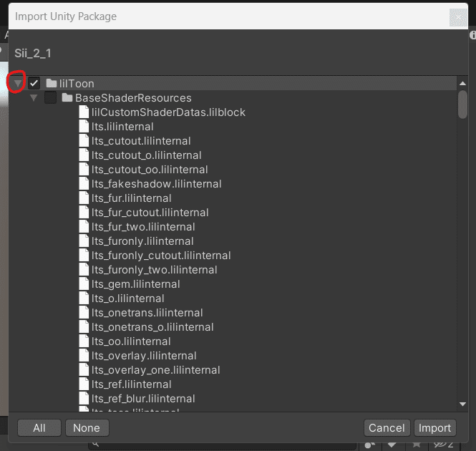Image resolution: width=476 pixels, height=451 pixels.
Task: Click file icon of lts_furonly_two.lilinternal
Action: pyautogui.click(x=84, y=269)
